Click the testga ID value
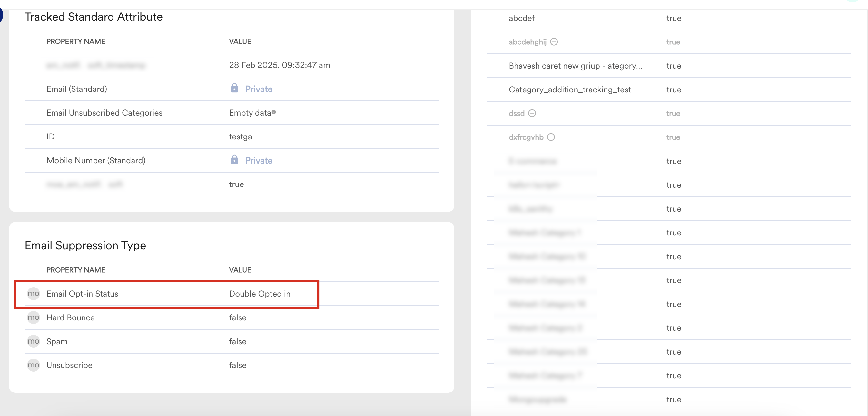The image size is (868, 416). click(x=240, y=137)
